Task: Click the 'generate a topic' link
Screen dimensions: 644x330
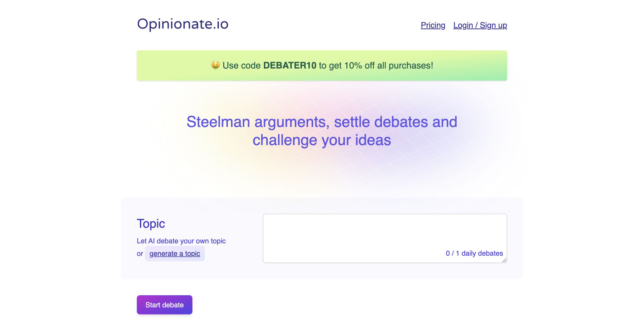Action: pyautogui.click(x=175, y=253)
